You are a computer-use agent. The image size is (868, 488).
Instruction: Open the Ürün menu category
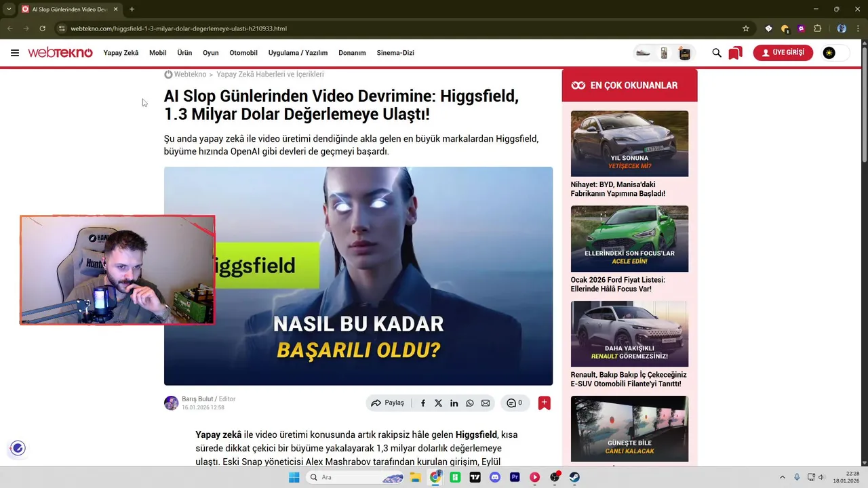[x=184, y=53]
